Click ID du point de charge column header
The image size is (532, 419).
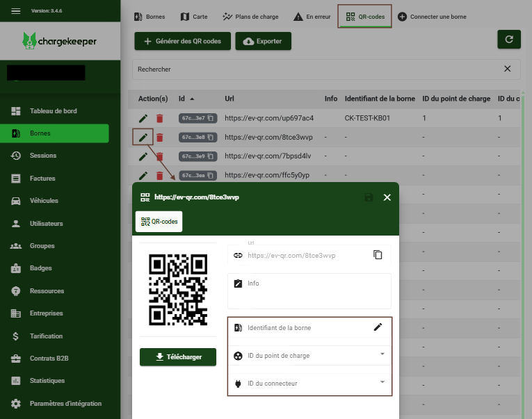tap(456, 99)
